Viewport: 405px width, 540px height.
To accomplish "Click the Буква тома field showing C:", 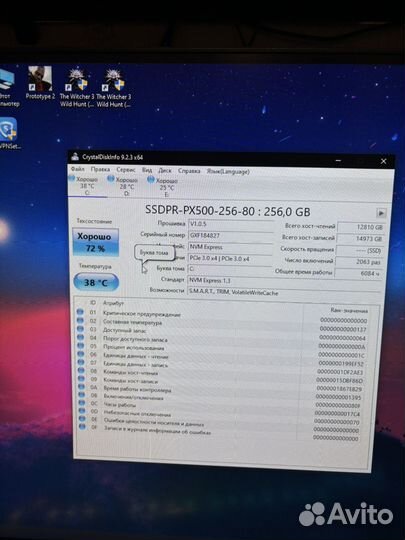I will tap(230, 269).
